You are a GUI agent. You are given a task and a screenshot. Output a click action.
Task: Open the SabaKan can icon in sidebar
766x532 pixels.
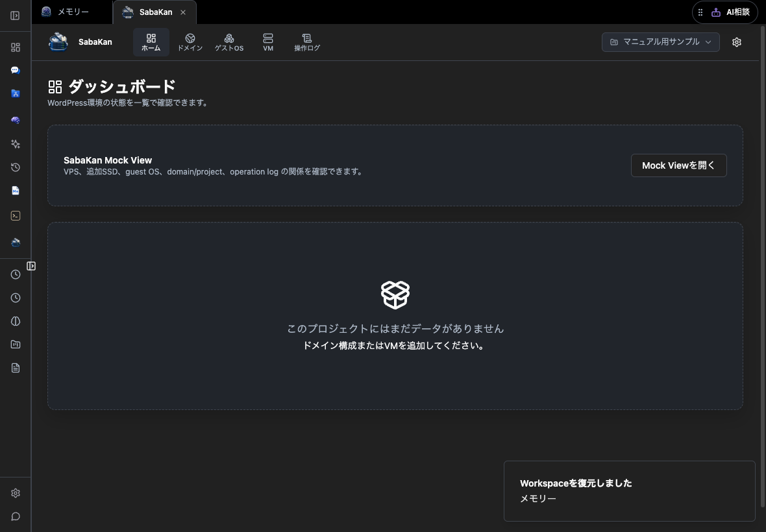pyautogui.click(x=15, y=243)
